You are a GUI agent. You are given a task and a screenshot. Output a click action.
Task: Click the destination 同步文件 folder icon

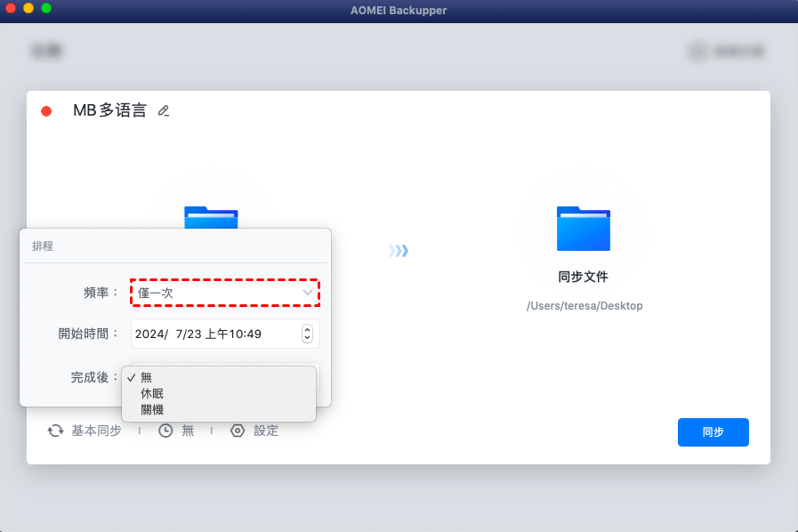[x=584, y=229]
